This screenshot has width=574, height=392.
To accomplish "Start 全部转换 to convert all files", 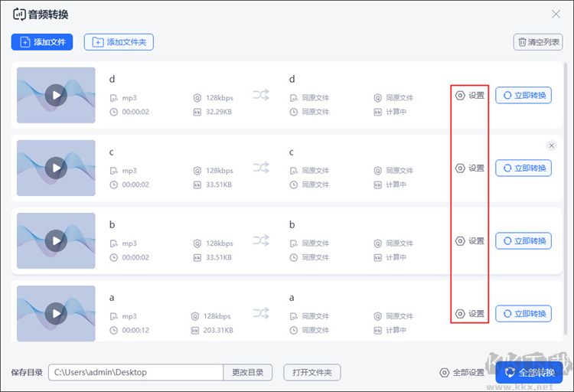I will click(x=529, y=373).
